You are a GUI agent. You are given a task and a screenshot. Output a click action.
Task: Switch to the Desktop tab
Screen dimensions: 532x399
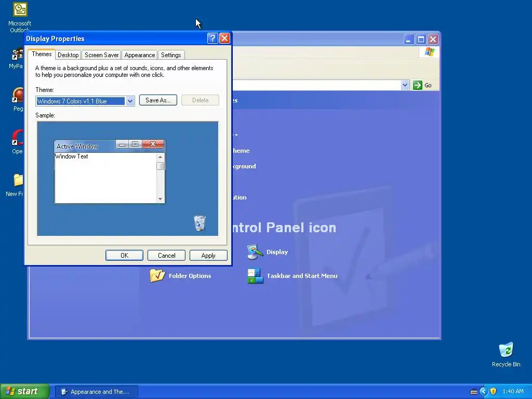click(68, 55)
